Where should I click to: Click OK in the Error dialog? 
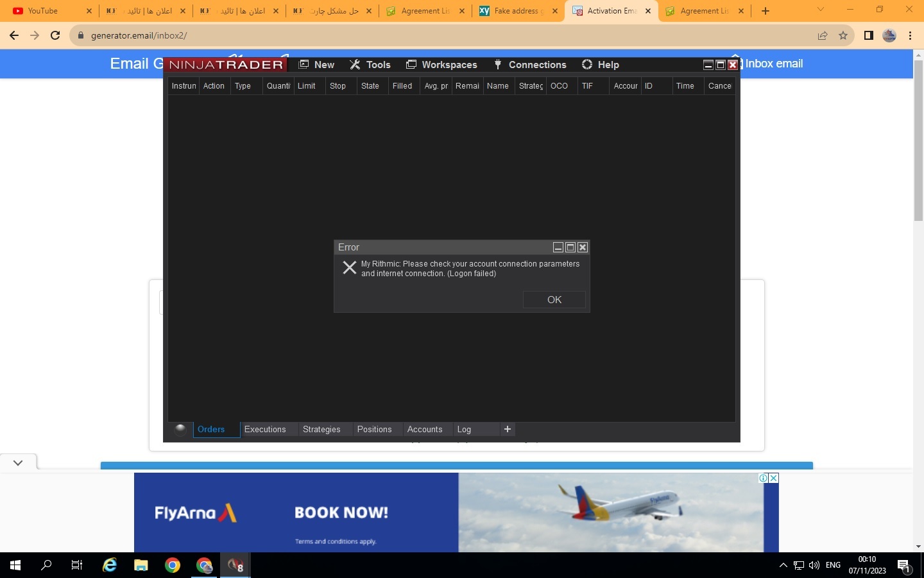coord(554,300)
